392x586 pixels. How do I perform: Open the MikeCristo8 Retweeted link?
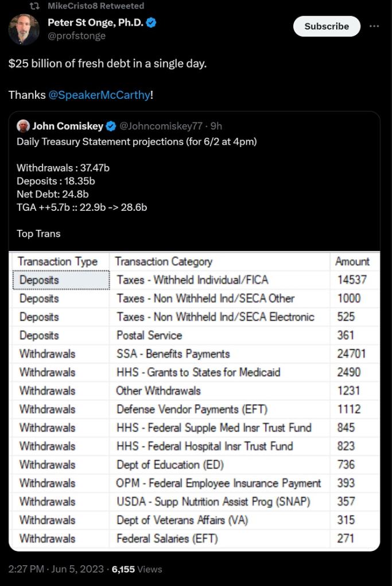click(x=96, y=6)
